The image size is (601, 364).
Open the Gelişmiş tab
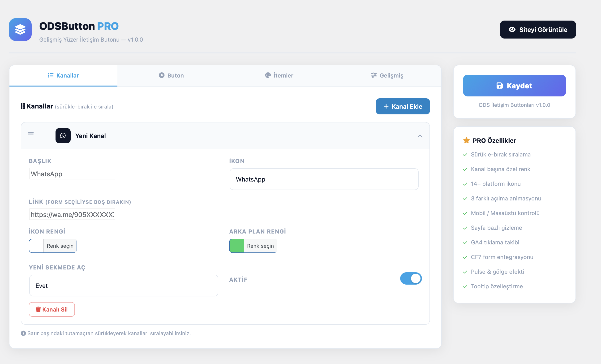(387, 75)
